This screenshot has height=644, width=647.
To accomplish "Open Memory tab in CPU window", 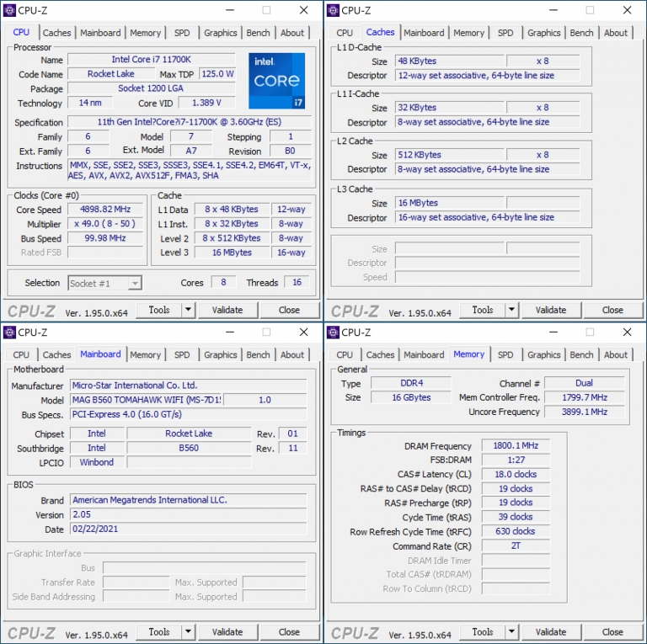I will coord(145,33).
